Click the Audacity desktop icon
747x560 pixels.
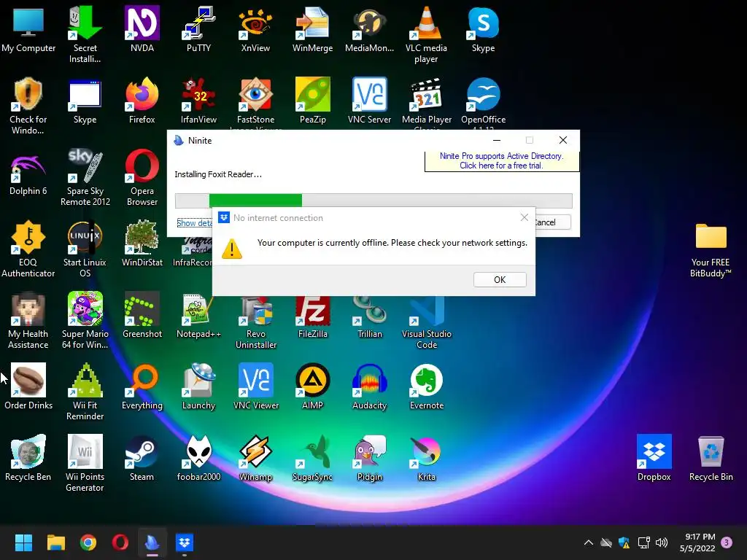click(x=369, y=386)
